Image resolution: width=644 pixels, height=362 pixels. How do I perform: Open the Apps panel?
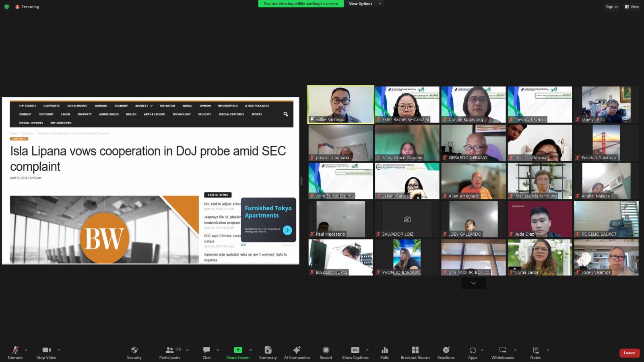[473, 352]
